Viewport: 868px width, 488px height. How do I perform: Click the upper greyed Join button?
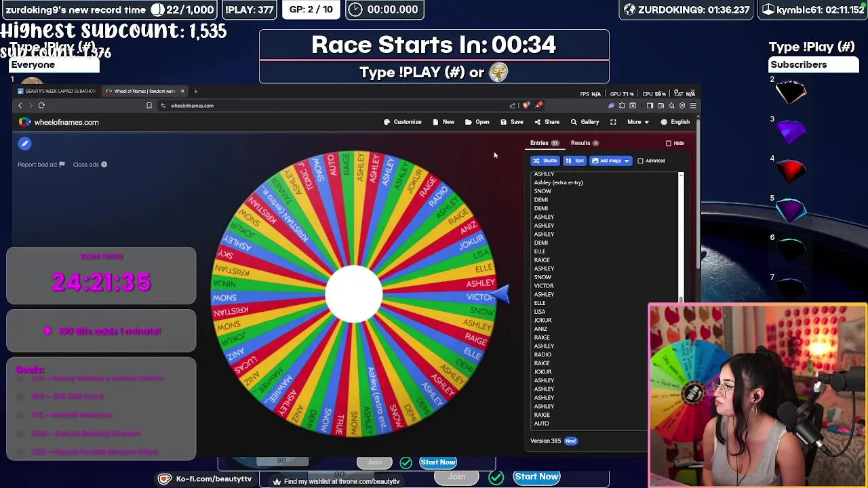click(374, 462)
